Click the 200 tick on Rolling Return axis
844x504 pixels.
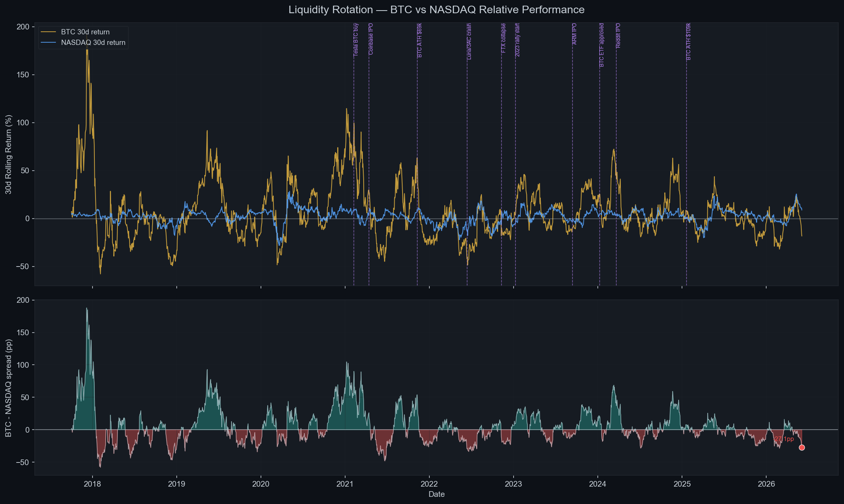[23, 27]
